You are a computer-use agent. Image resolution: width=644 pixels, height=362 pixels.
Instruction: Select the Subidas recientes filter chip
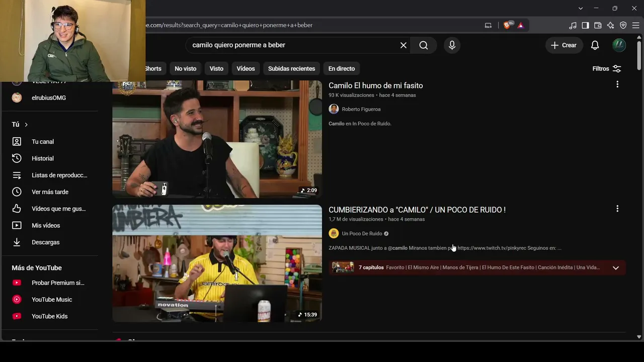(x=292, y=68)
